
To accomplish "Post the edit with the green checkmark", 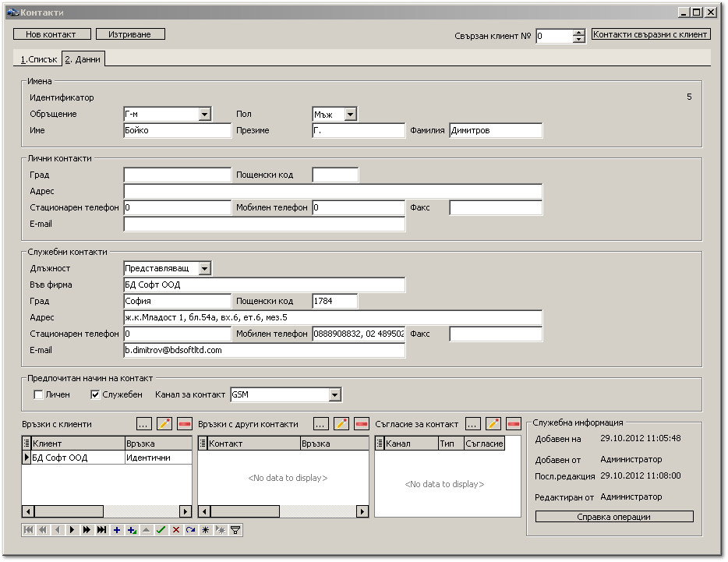I will coord(161,530).
